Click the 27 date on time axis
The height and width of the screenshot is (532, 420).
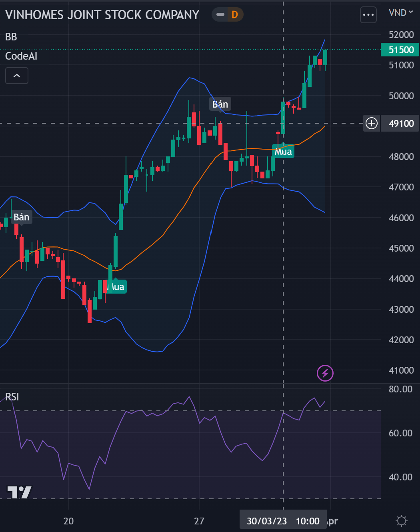(199, 521)
